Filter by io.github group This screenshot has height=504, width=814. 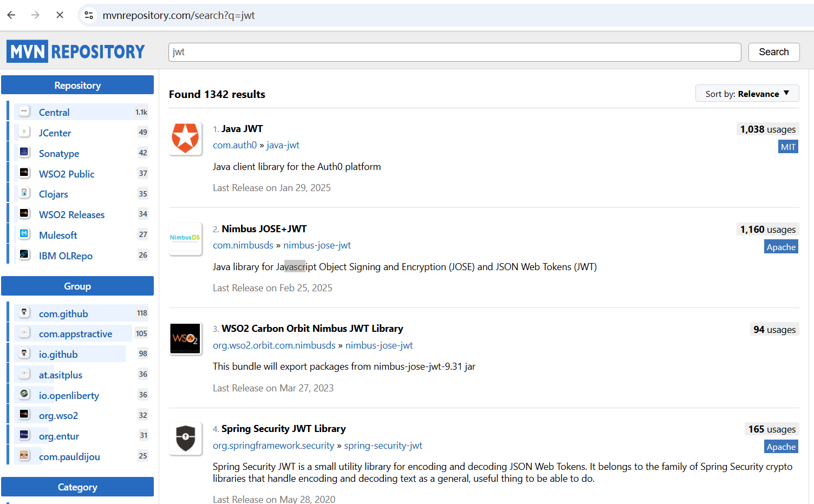coord(58,355)
